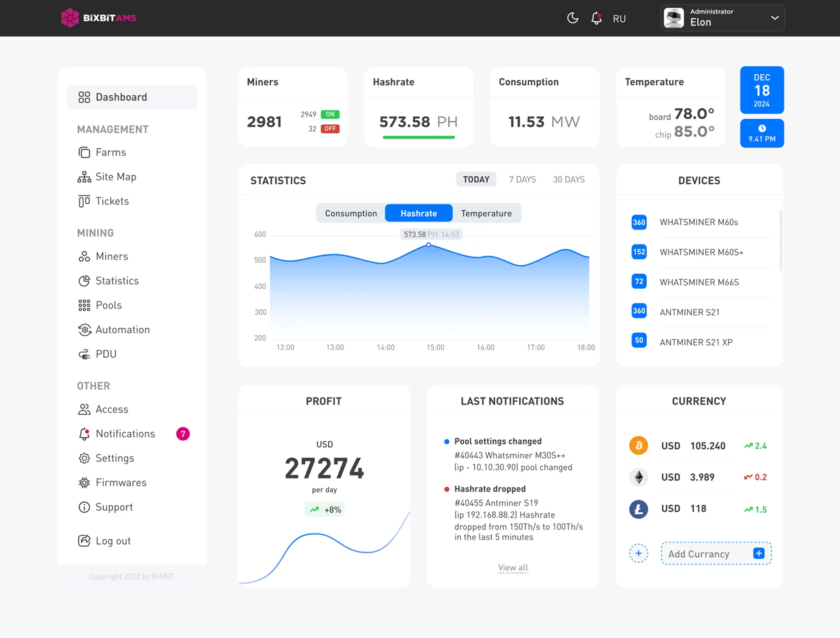840x638 pixels.
Task: Click the dashed circle plus icon
Action: point(638,553)
